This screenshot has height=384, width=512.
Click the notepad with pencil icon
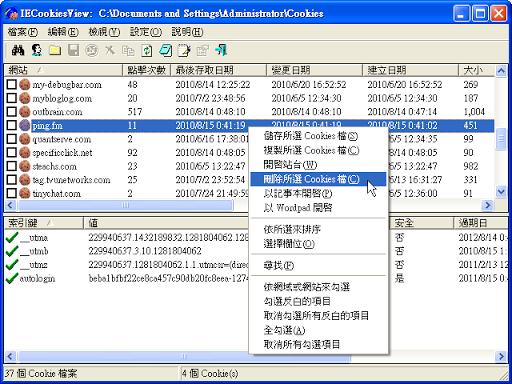(x=184, y=51)
